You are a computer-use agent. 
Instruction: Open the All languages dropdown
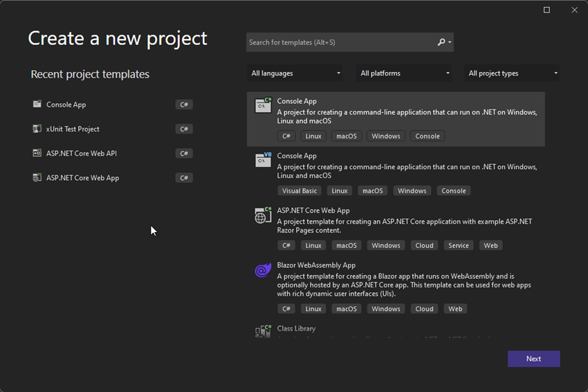[295, 73]
